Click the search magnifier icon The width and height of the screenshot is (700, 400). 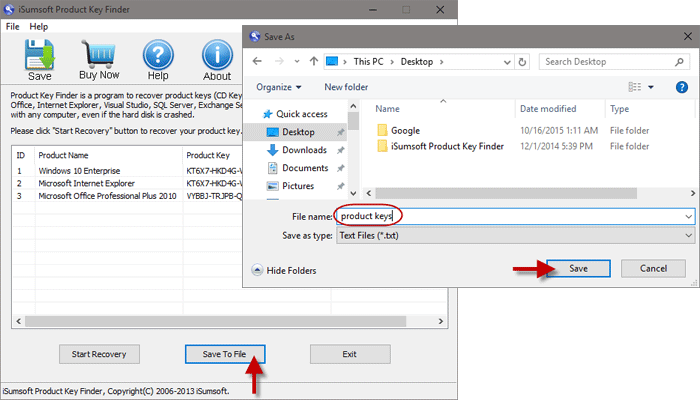point(679,62)
